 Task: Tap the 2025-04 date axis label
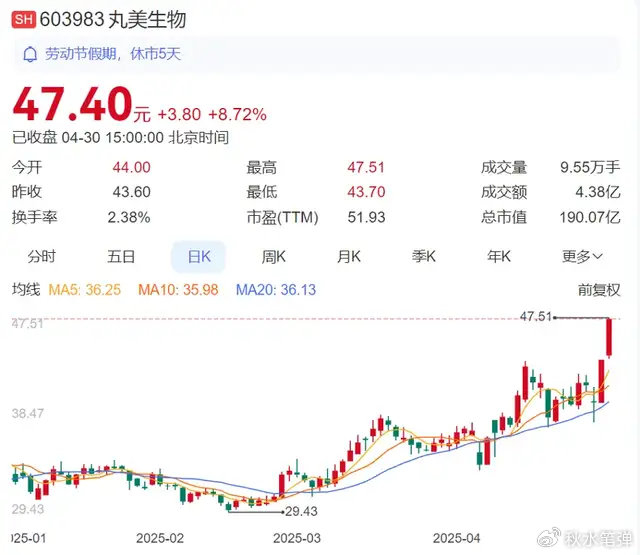point(456,538)
